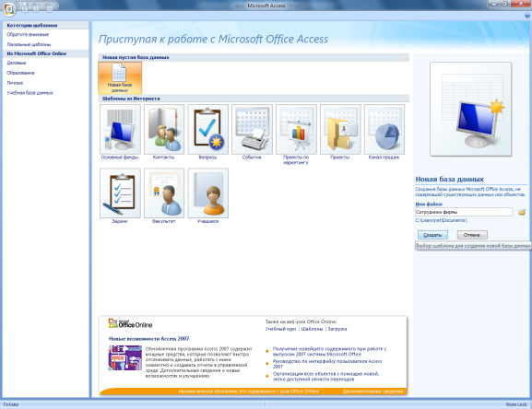The width and height of the screenshot is (532, 409).
Task: Click the Создать button
Action: click(x=432, y=235)
